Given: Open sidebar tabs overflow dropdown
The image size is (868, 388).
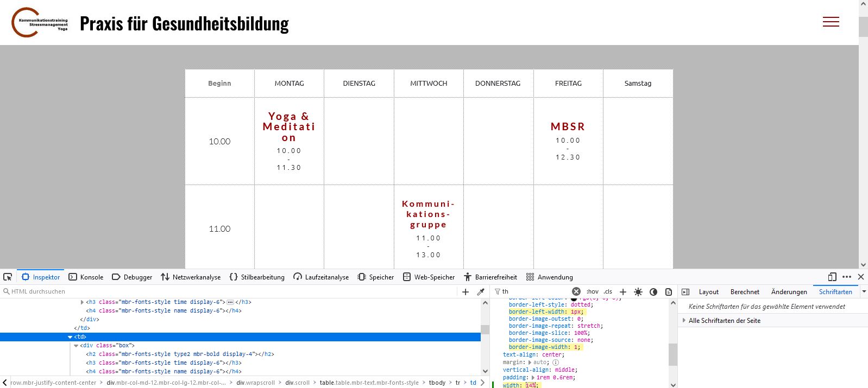Looking at the screenshot, I should coord(864,291).
